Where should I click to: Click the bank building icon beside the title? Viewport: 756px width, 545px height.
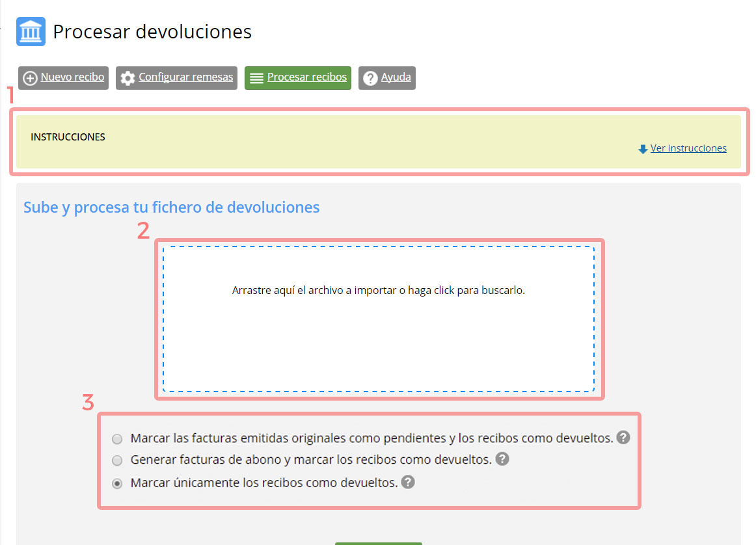pos(31,31)
